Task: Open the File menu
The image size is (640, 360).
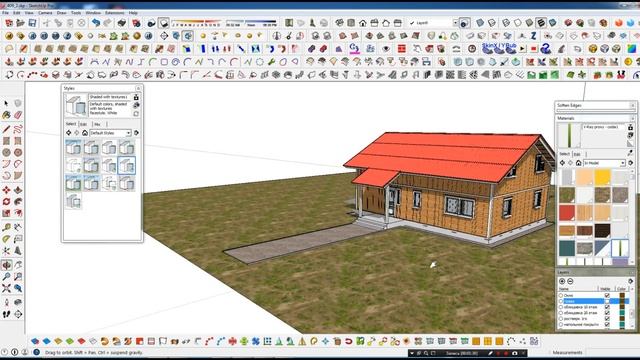Action: [5, 13]
